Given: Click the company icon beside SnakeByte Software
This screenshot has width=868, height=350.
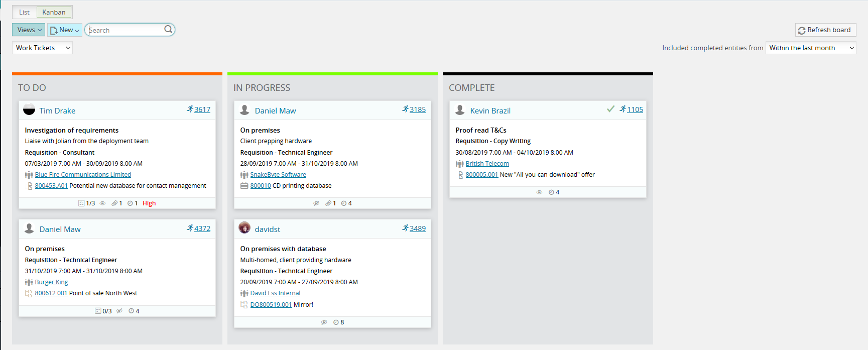Looking at the screenshot, I should click(244, 174).
